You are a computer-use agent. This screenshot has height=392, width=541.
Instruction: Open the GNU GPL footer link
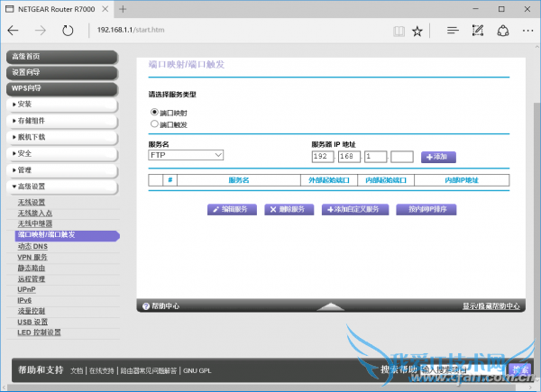click(197, 371)
